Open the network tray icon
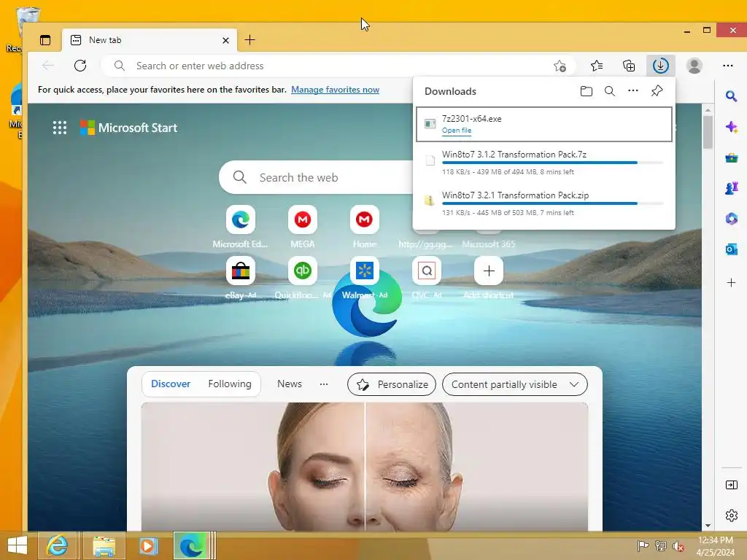Image resolution: width=747 pixels, height=560 pixels. coord(661,545)
